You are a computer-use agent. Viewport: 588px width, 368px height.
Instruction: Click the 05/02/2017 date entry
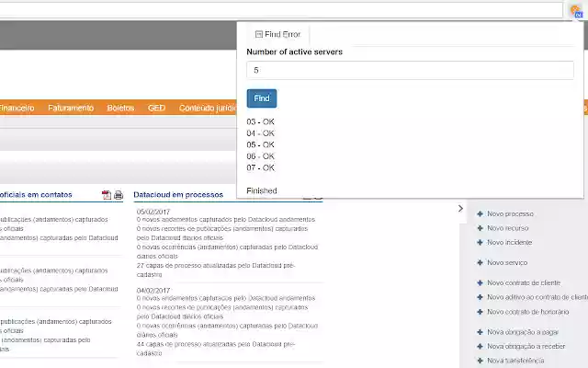point(153,212)
